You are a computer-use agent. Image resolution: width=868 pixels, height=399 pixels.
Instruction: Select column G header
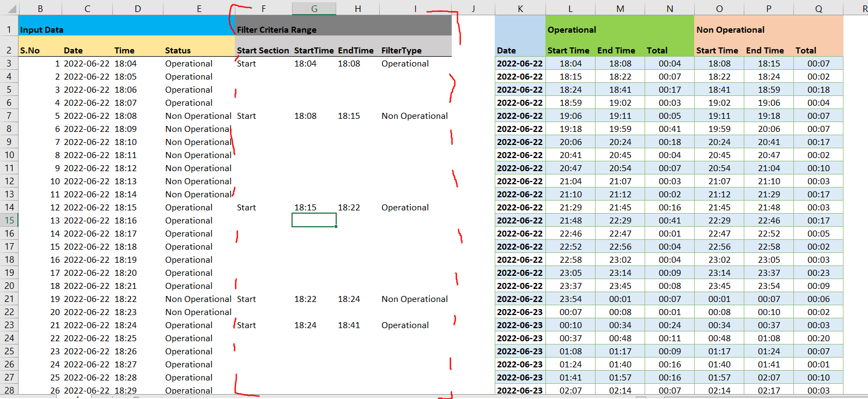[x=314, y=9]
